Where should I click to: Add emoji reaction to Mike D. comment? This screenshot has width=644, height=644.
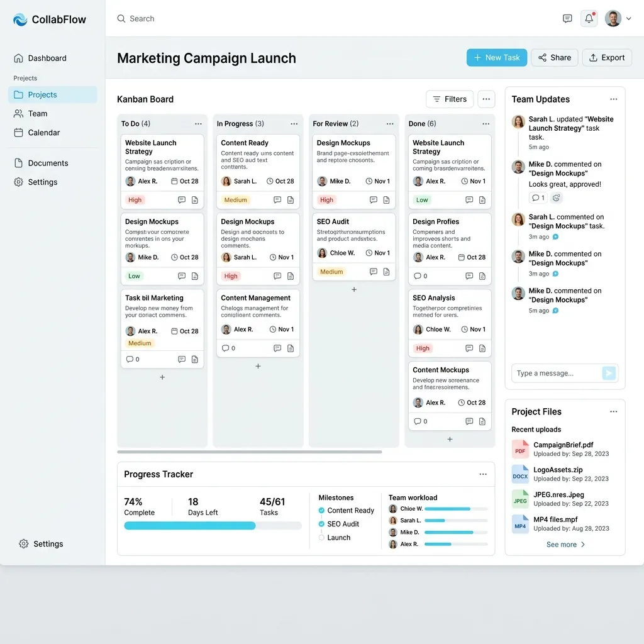556,197
